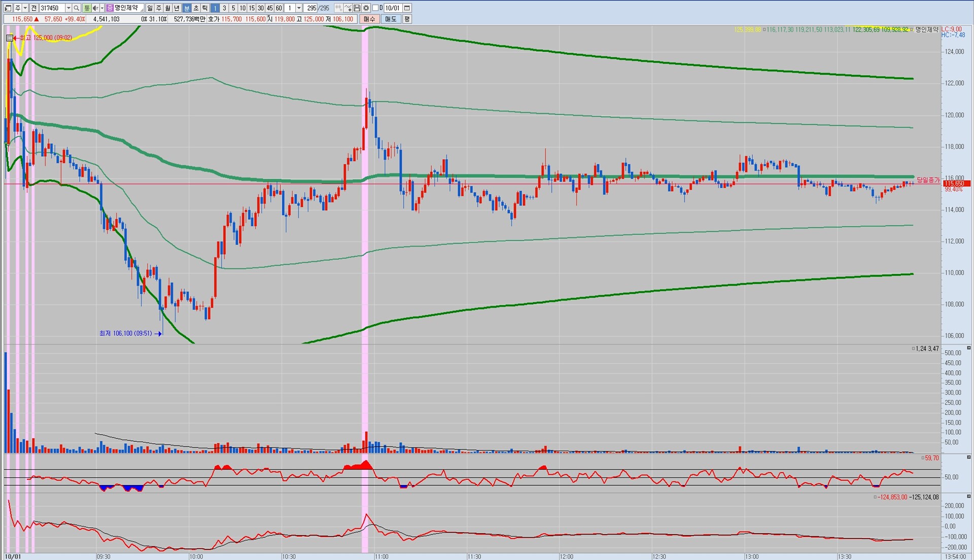Click the save floppy disk icon
Viewport: 974px width, 560px height.
click(x=357, y=8)
